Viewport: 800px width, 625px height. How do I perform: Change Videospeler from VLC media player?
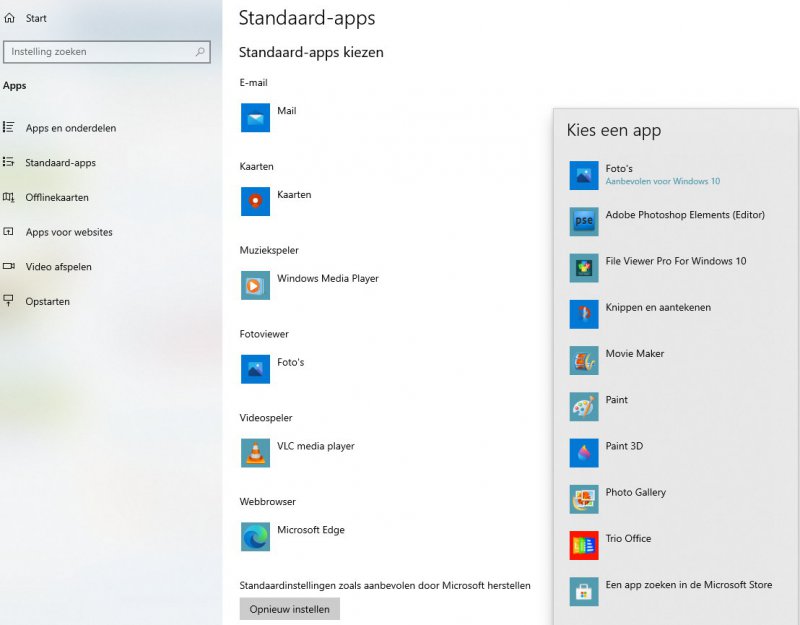(315, 445)
